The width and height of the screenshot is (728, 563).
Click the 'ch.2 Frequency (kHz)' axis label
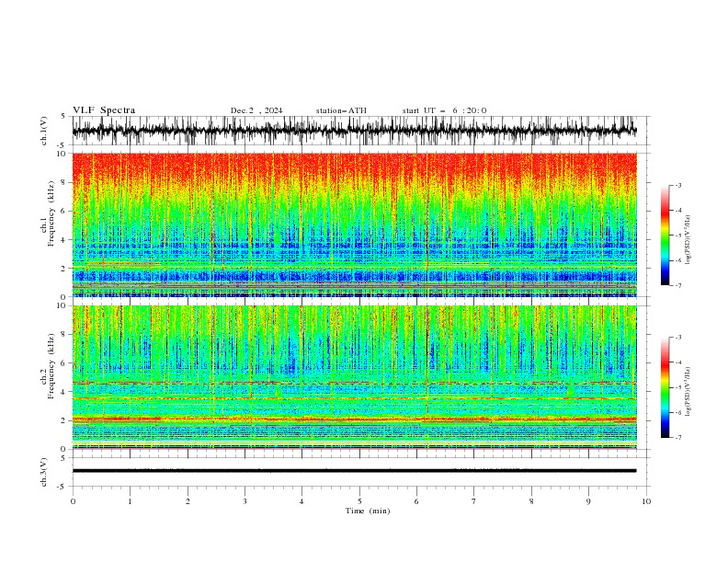pyautogui.click(x=48, y=365)
